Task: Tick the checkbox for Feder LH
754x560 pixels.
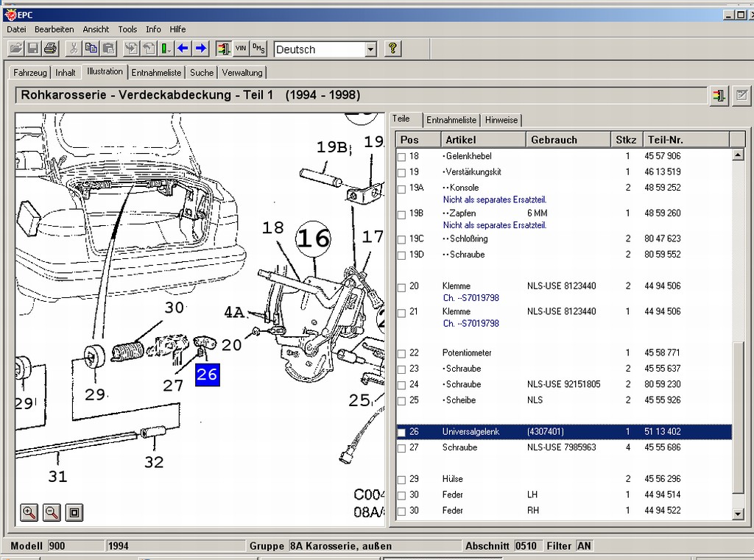Action: pyautogui.click(x=401, y=495)
